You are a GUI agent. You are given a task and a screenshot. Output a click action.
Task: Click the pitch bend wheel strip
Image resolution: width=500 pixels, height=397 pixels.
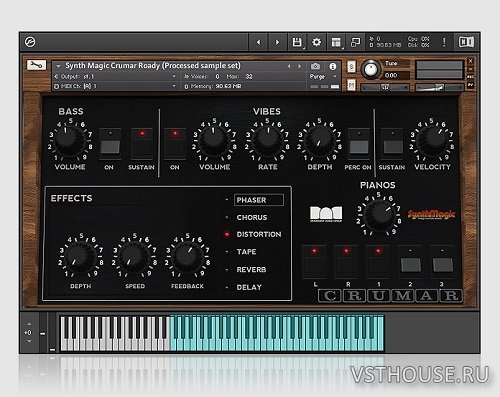tap(43, 332)
